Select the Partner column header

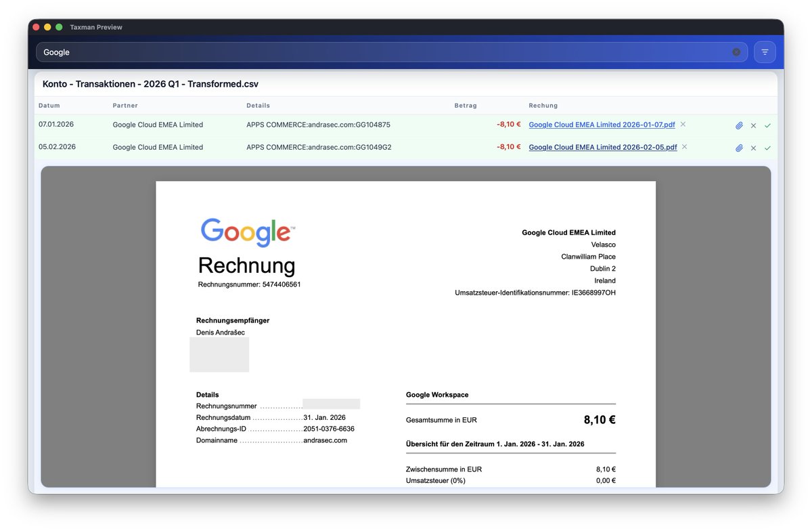(x=125, y=106)
